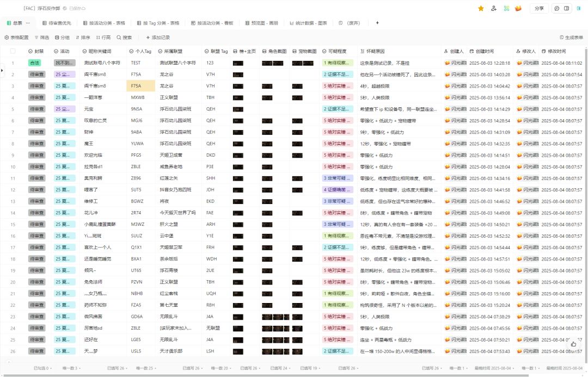Open the 个人Tag column header menu
The width and height of the screenshot is (588, 377).
tap(140, 51)
